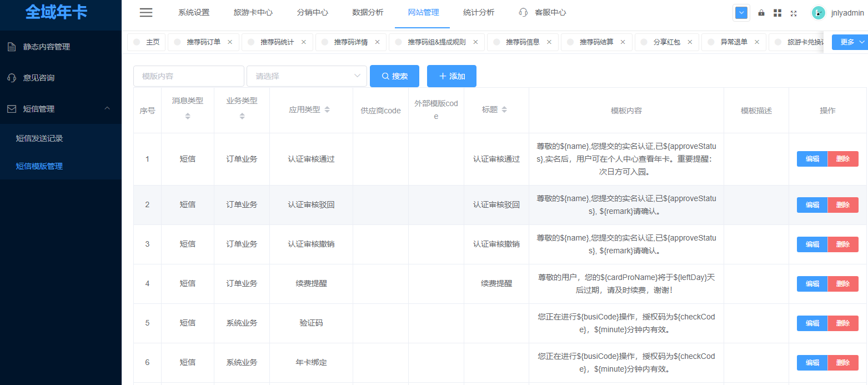
Task: Toggle the hamburger sidebar collapse icon
Action: [x=146, y=13]
